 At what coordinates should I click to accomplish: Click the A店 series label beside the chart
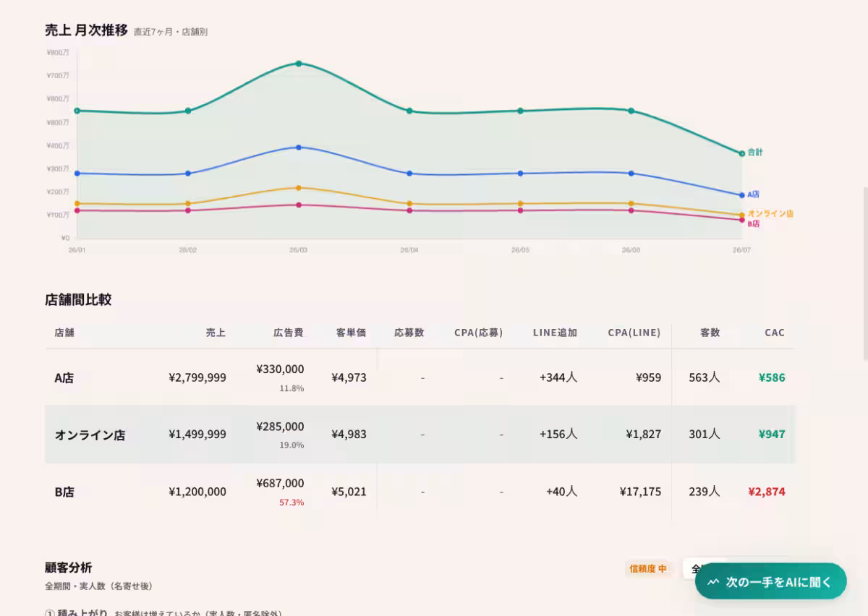(754, 194)
